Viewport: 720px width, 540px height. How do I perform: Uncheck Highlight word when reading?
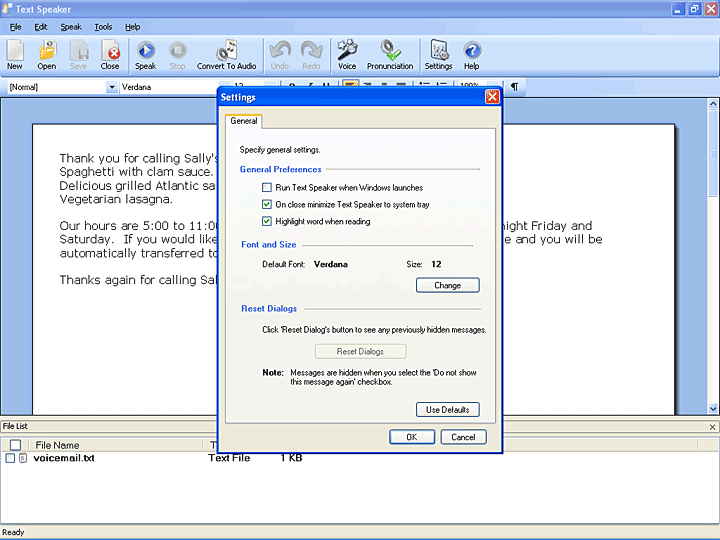[x=267, y=221]
